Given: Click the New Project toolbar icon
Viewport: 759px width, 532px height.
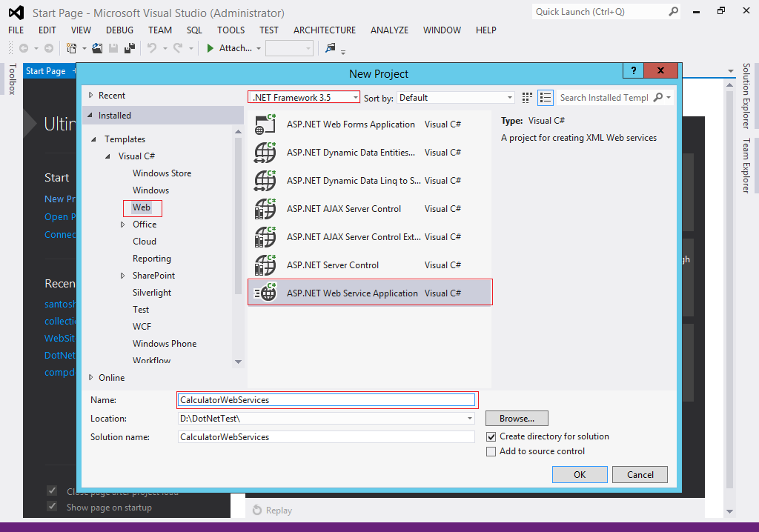Looking at the screenshot, I should click(72, 48).
